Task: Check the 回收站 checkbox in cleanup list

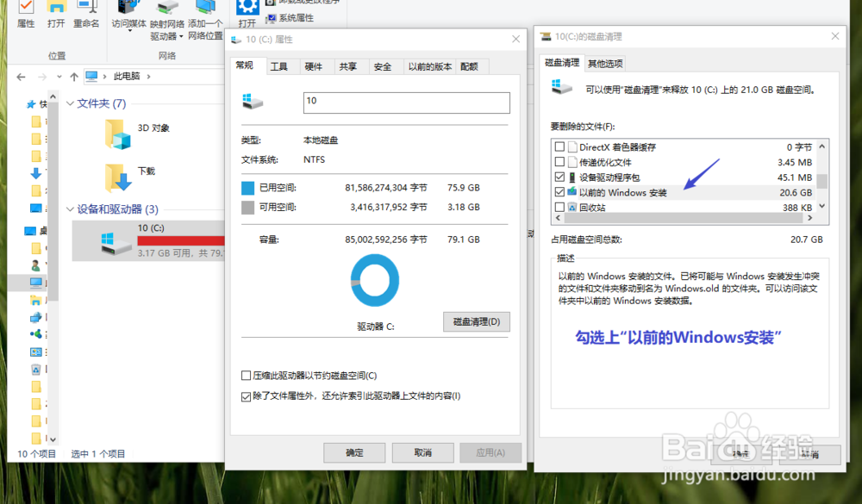Action: pos(559,208)
